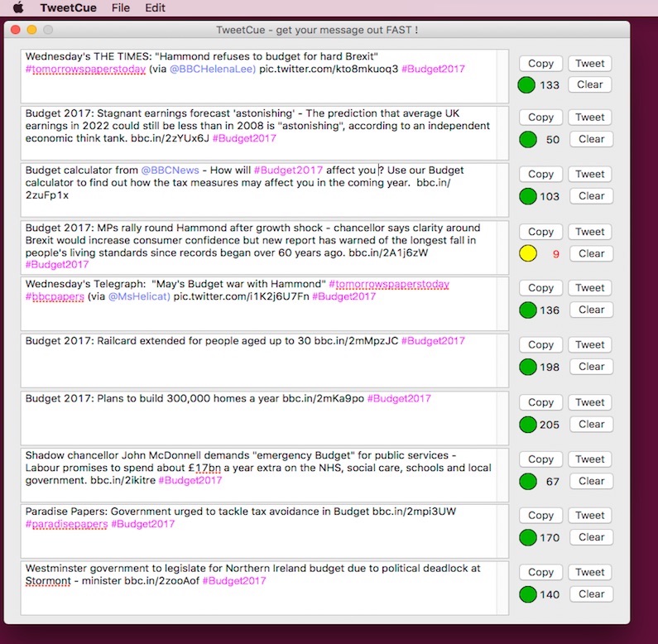
Task: Click into the Railcard extended text box
Action: [x=264, y=361]
